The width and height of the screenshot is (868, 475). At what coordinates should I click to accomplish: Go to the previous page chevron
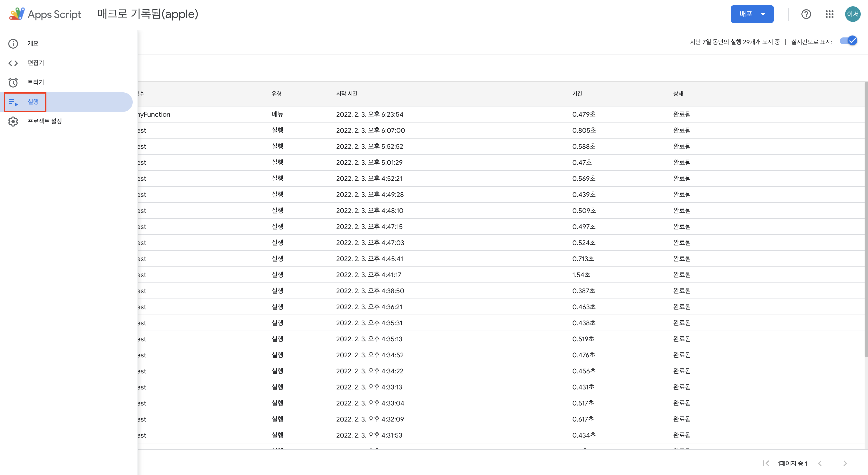click(x=820, y=463)
